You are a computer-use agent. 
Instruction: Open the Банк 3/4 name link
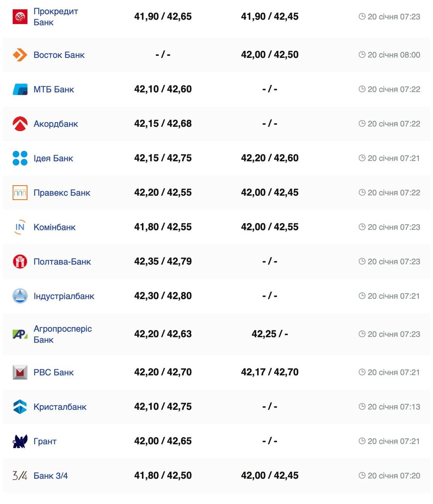click(x=50, y=476)
